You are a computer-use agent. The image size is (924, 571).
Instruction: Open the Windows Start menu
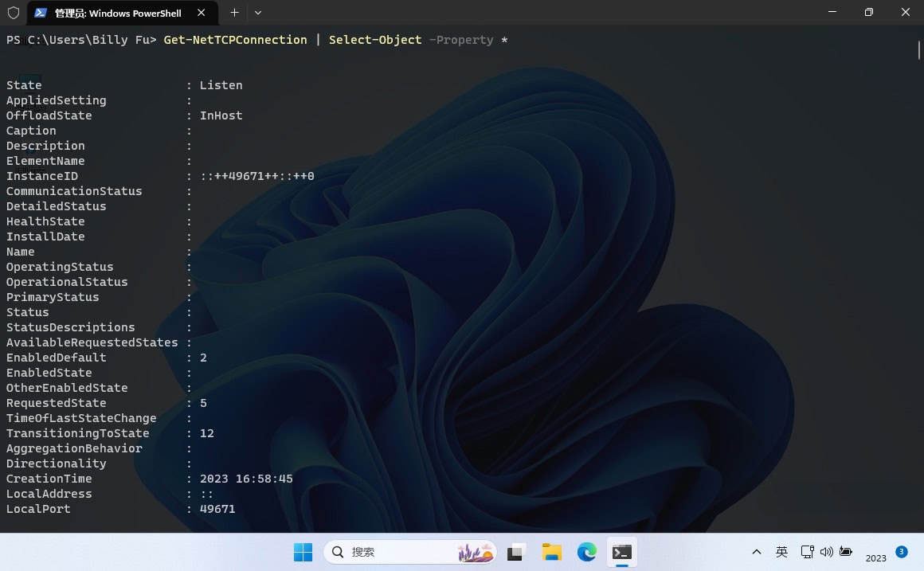[x=303, y=552]
